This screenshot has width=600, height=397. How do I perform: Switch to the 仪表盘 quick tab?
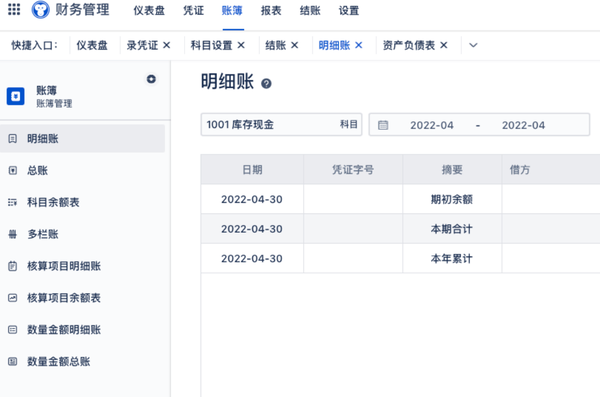[92, 45]
